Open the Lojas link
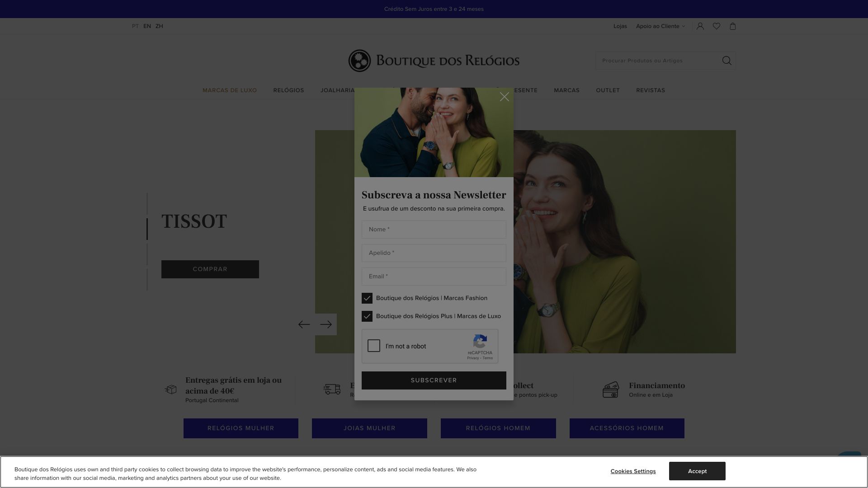The height and width of the screenshot is (488, 868). tap(620, 26)
